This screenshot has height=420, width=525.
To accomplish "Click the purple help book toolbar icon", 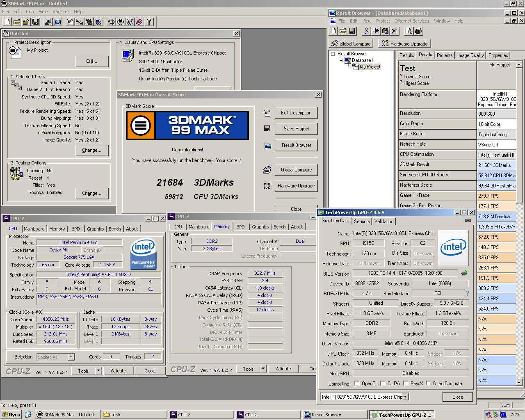I will click(x=139, y=22).
